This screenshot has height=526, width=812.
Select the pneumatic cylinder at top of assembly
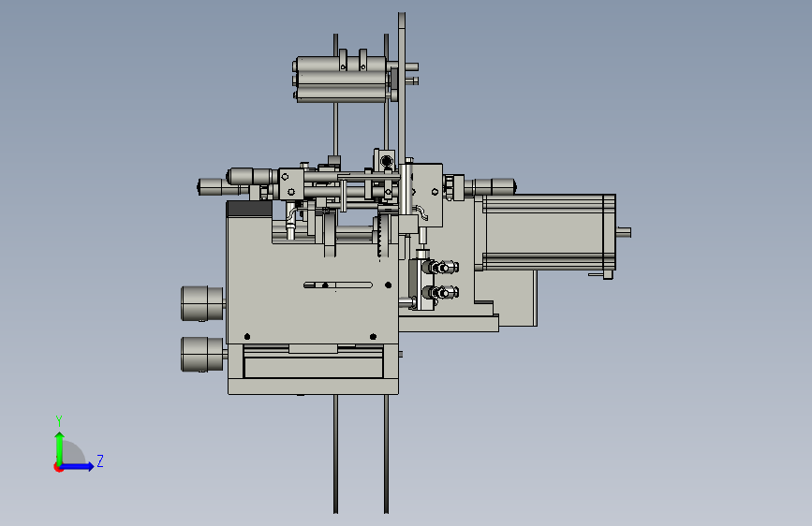coord(342,79)
